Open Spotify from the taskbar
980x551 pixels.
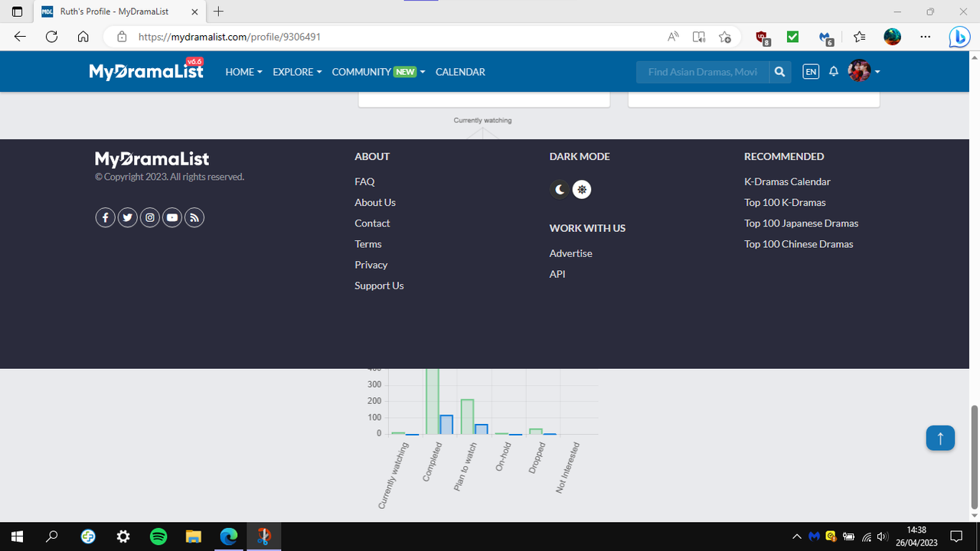click(158, 536)
